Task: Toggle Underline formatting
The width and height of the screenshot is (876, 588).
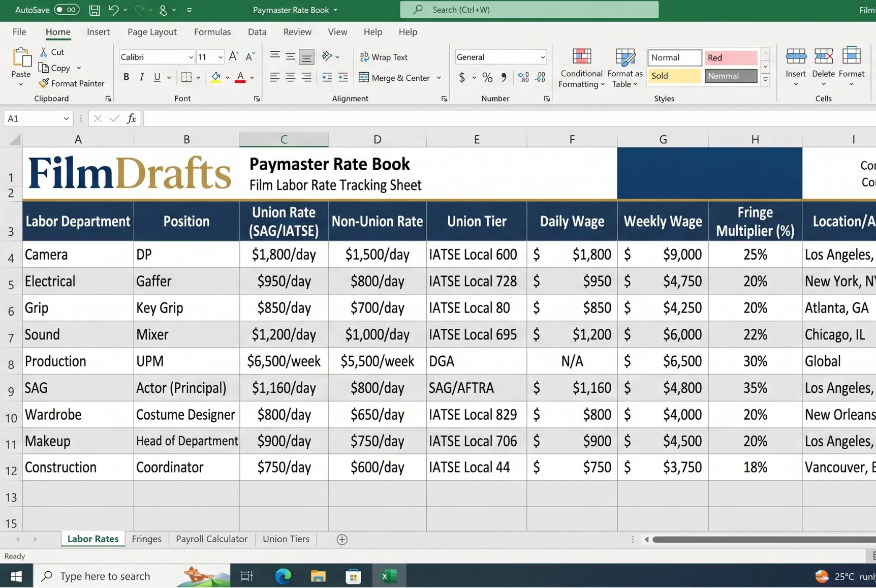Action: tap(157, 77)
